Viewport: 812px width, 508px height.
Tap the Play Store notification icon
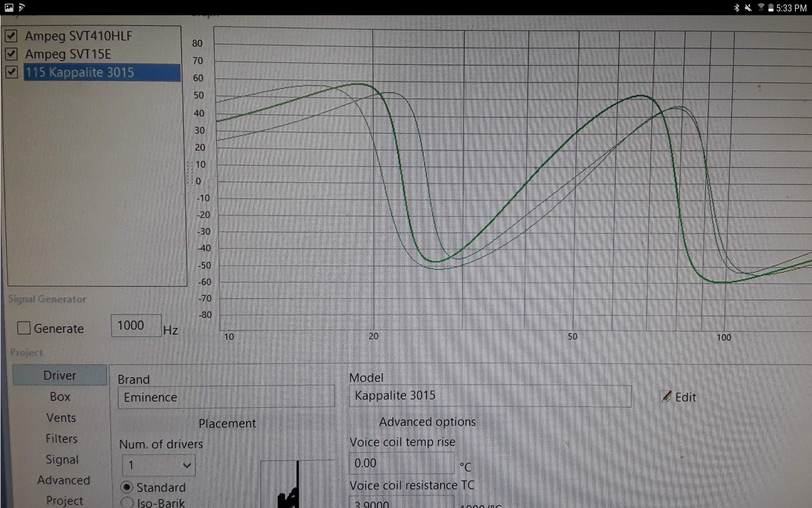coord(22,8)
